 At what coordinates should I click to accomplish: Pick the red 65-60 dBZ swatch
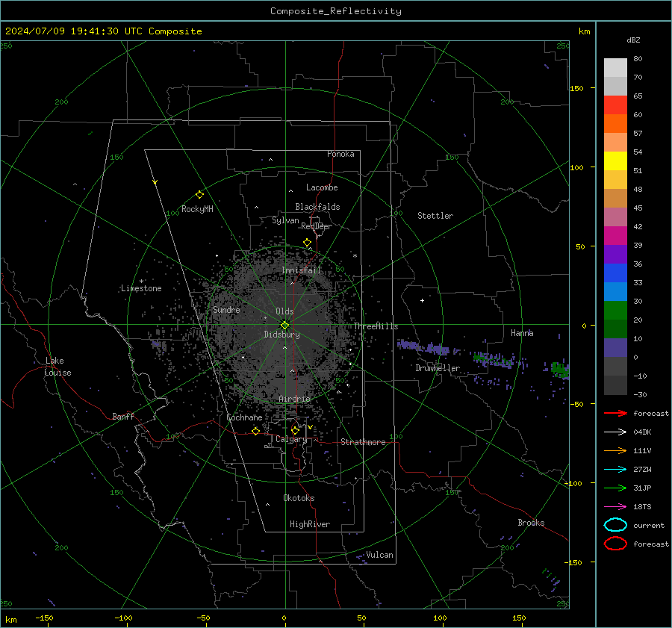615,105
